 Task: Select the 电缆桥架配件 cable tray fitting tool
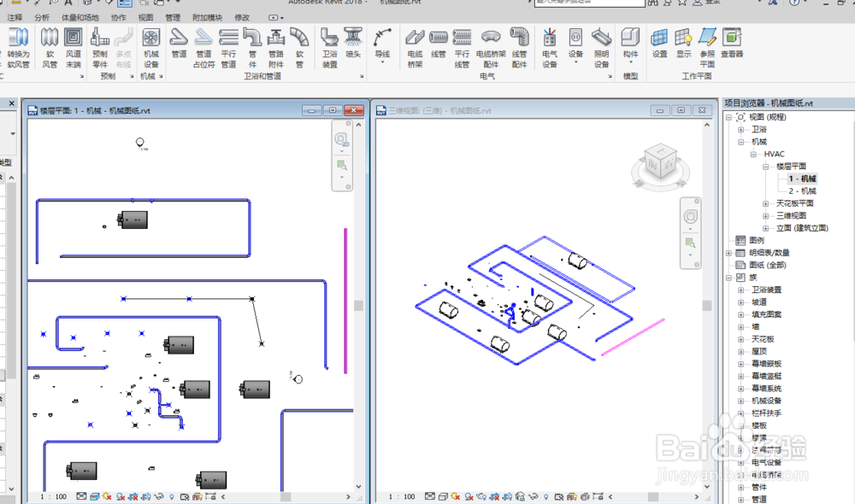[491, 48]
